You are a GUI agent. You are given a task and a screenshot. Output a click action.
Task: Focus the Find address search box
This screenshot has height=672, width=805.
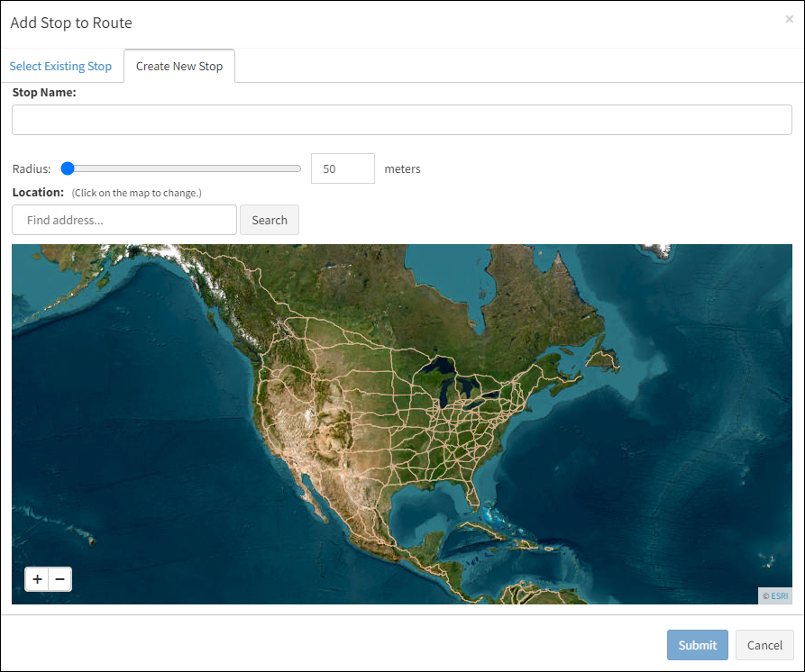click(124, 220)
